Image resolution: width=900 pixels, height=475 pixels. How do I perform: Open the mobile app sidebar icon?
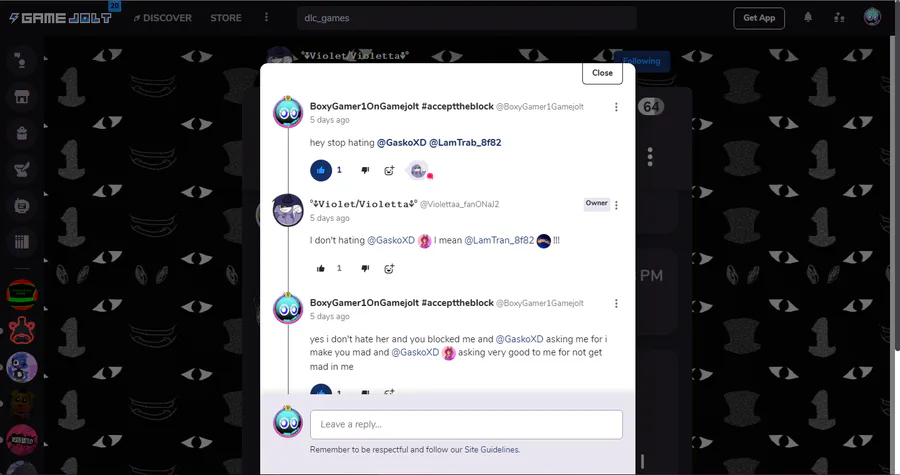(x=22, y=206)
